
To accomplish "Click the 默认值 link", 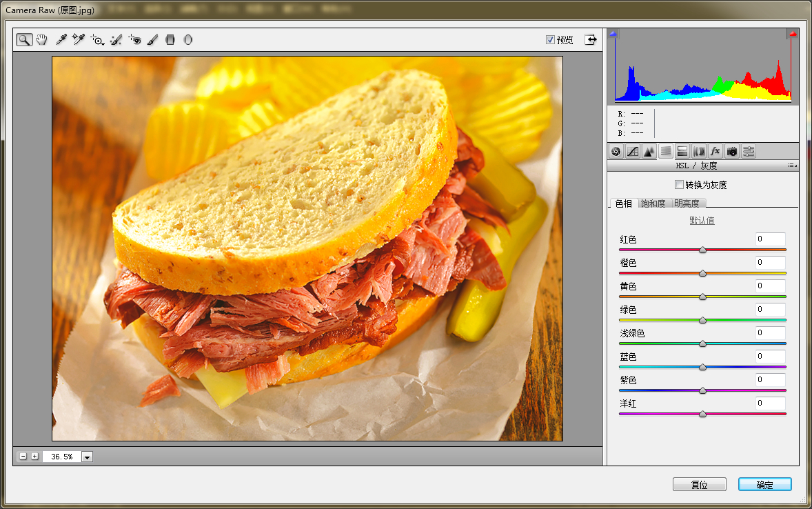I will click(x=702, y=220).
